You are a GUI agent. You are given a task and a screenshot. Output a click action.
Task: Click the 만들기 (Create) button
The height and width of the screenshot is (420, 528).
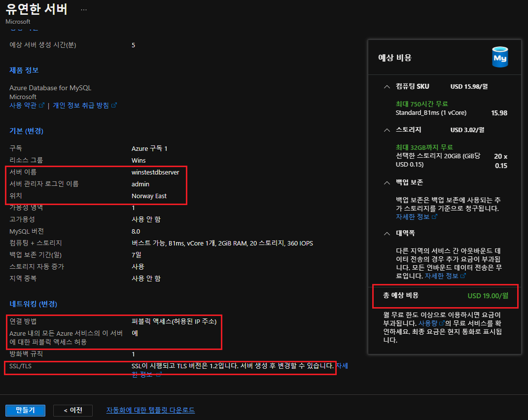[x=25, y=410]
